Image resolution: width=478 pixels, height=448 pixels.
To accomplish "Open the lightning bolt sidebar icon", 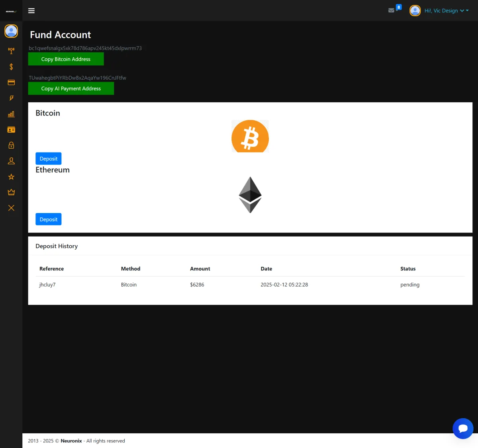I will [11, 98].
